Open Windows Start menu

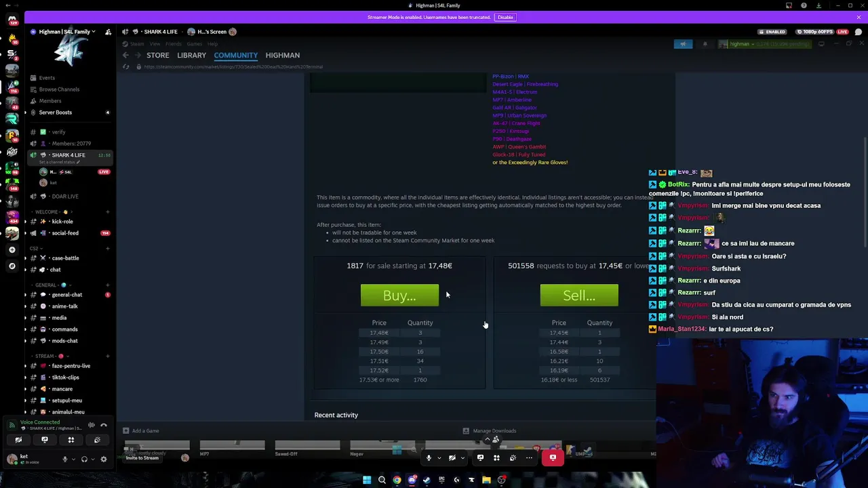click(367, 480)
